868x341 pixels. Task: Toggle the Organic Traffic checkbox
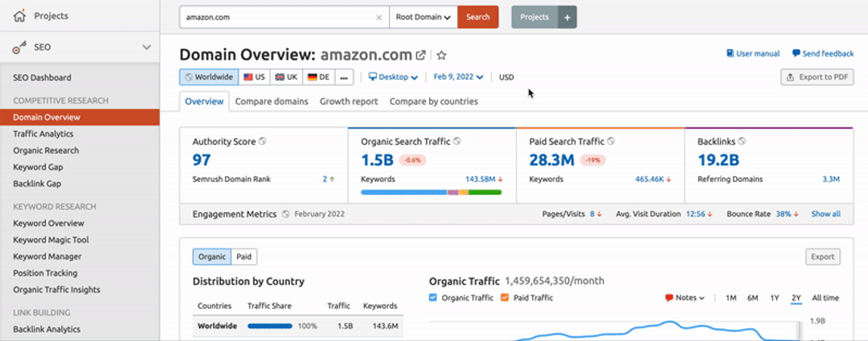click(x=433, y=298)
